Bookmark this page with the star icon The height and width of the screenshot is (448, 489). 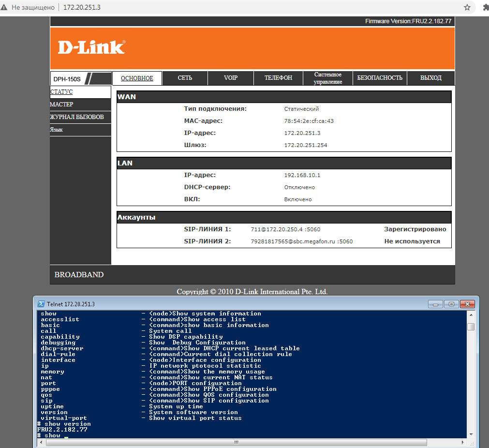coord(467,7)
